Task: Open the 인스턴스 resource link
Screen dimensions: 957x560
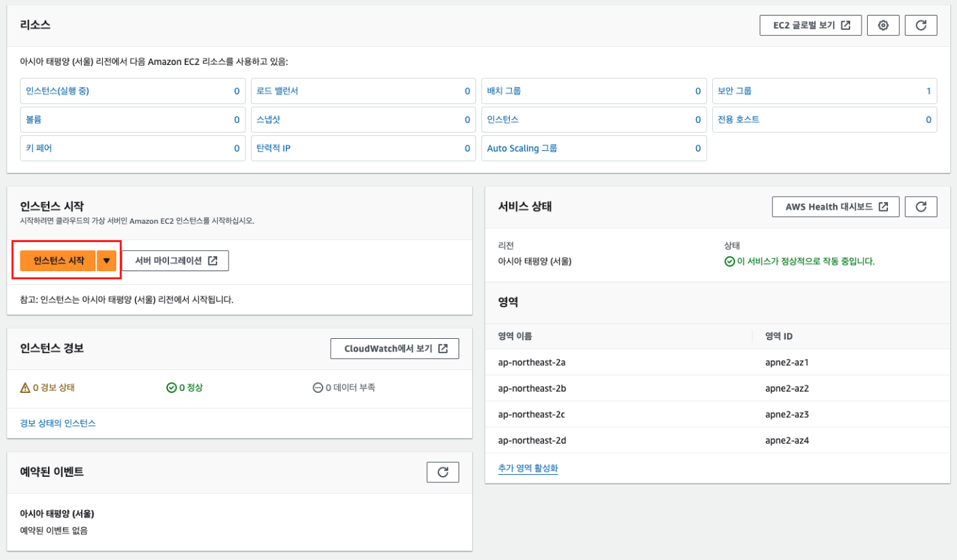Action: [x=503, y=120]
